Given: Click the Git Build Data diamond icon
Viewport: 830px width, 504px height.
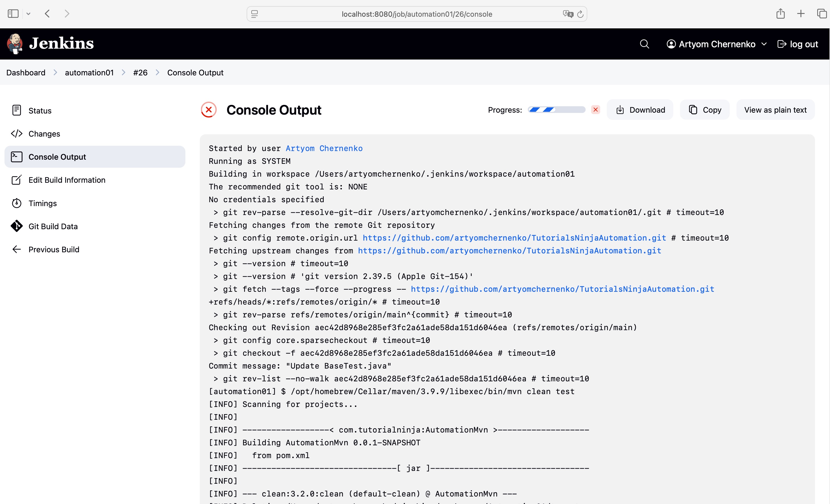Looking at the screenshot, I should coord(16,226).
